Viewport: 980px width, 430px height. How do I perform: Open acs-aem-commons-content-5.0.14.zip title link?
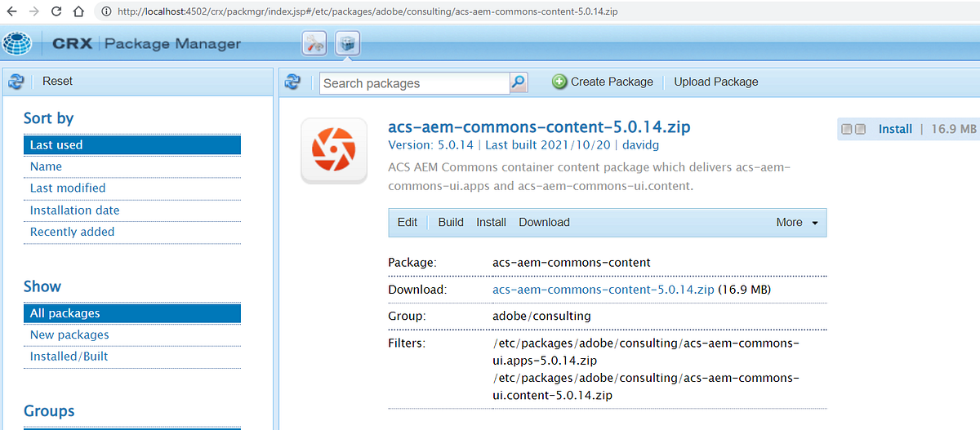[x=540, y=127]
